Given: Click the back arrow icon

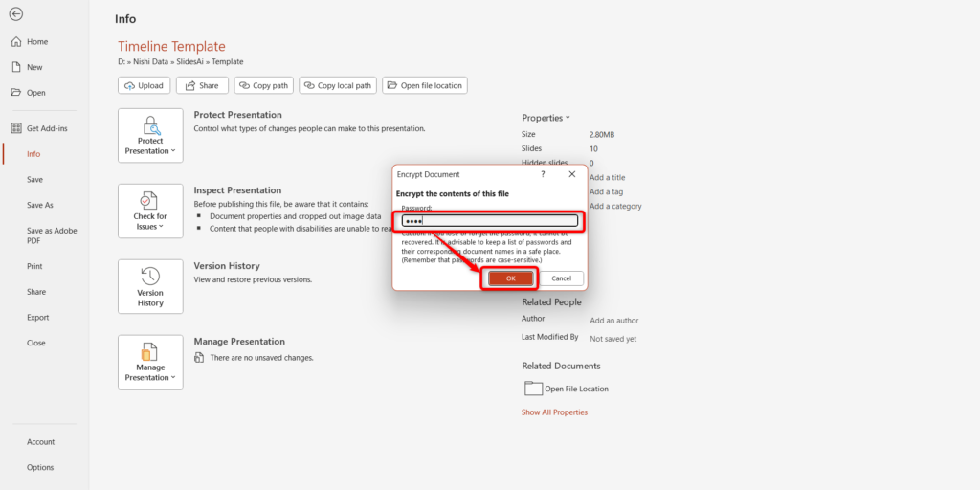Looking at the screenshot, I should tap(16, 14).
